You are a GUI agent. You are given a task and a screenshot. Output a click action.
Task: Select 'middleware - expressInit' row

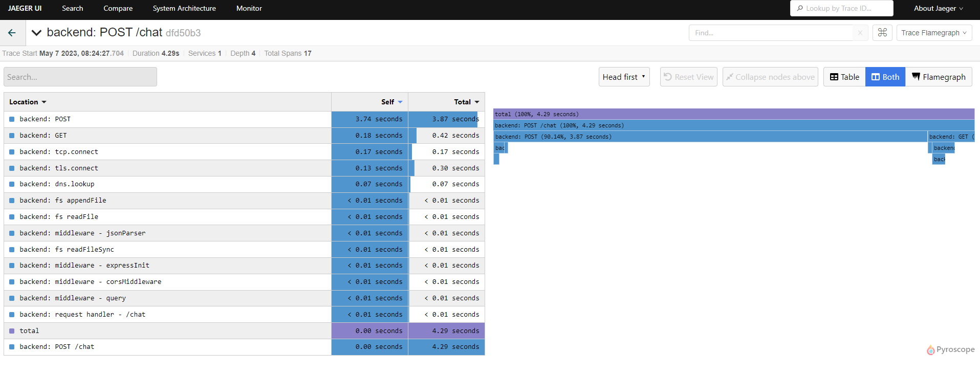[244, 266]
